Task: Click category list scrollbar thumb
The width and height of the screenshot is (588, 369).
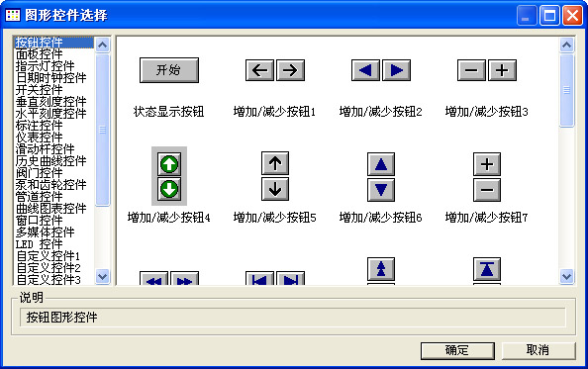Action: [x=102, y=130]
